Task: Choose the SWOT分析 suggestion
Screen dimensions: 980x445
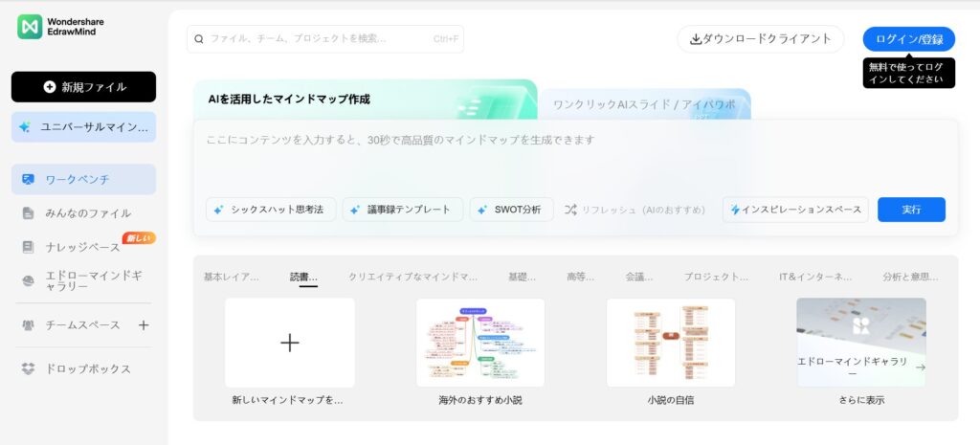Action: coord(511,210)
